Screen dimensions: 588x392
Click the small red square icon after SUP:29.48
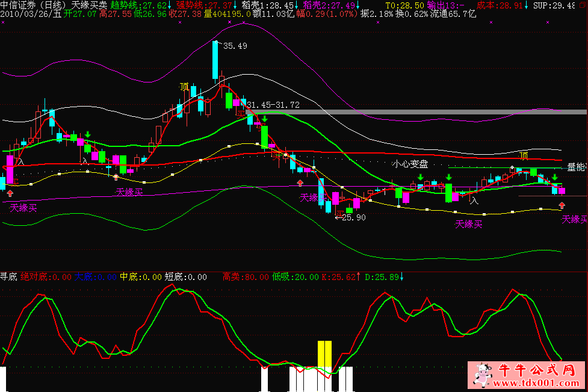tap(582, 5)
